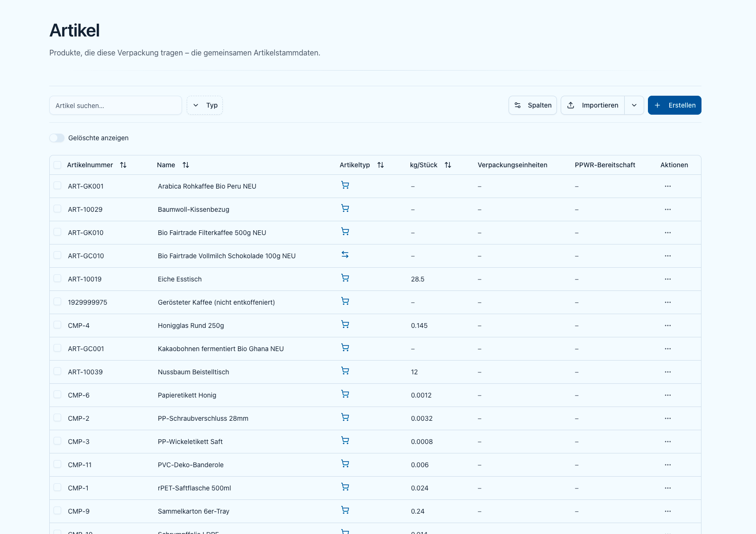Open the Typ filter dropdown
The image size is (756, 534).
(x=205, y=105)
